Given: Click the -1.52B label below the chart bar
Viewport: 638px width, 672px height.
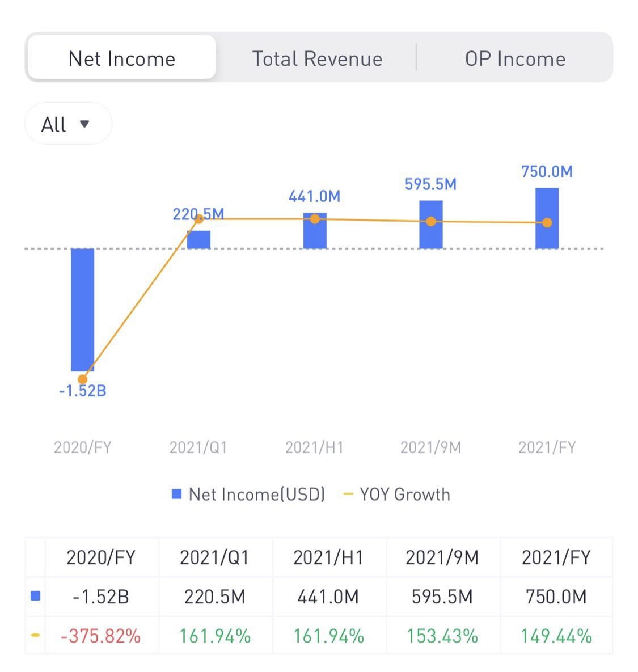Looking at the screenshot, I should [x=82, y=391].
